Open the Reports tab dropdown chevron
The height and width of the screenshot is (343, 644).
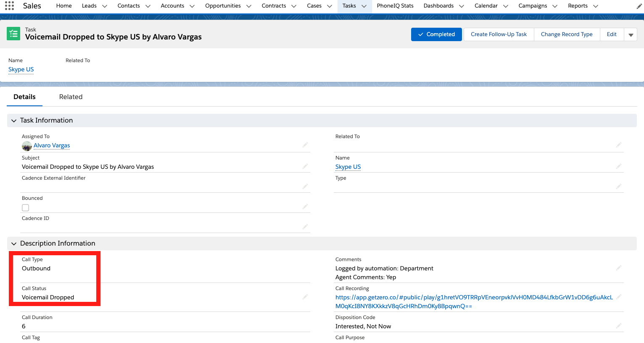[596, 6]
